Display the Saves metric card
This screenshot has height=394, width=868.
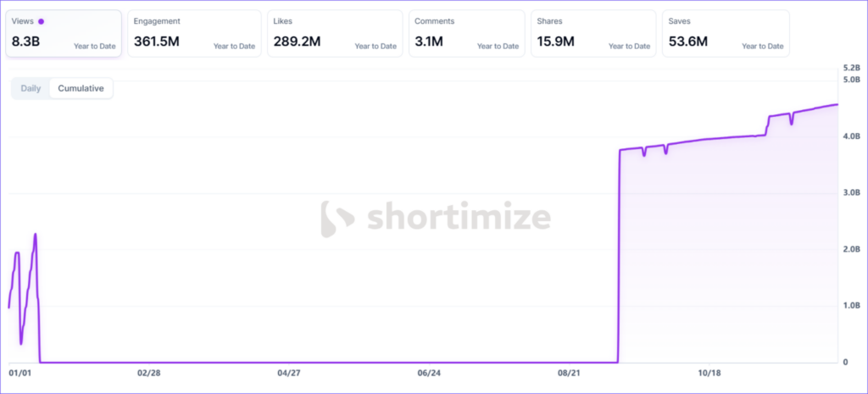(x=726, y=34)
